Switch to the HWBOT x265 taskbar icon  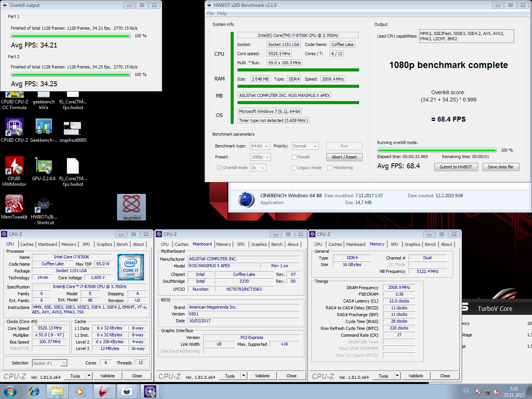tap(127, 391)
